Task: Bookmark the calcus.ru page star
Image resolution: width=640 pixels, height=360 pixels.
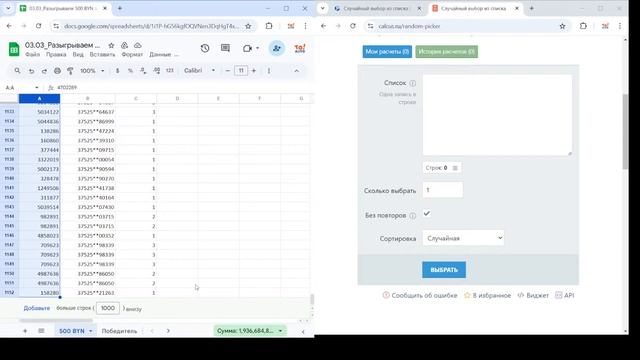Action: pyautogui.click(x=562, y=26)
